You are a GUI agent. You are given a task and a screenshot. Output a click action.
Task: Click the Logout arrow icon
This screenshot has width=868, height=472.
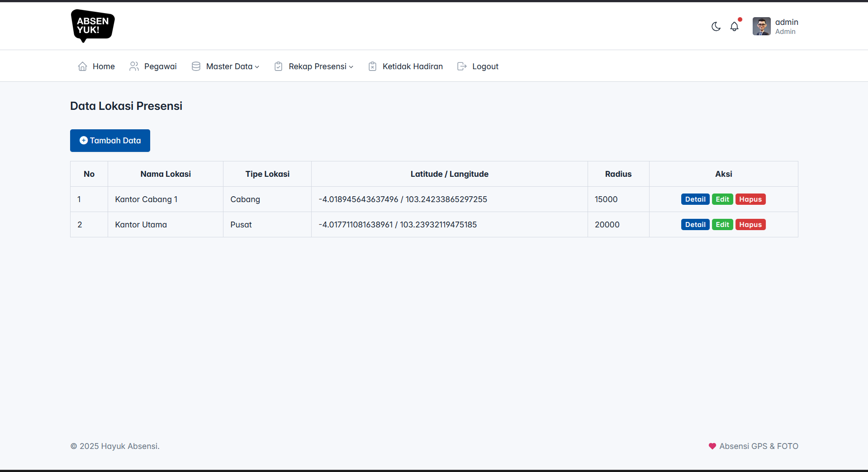pos(462,66)
